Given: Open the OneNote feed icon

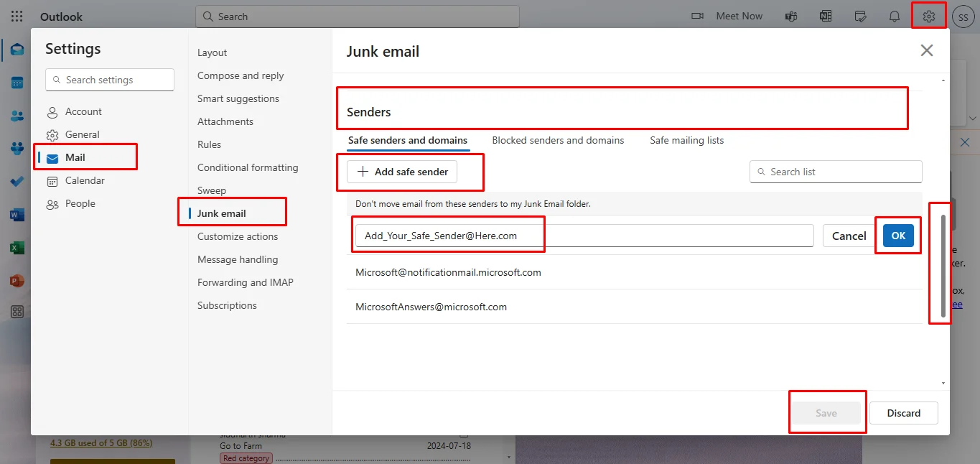Looking at the screenshot, I should tap(826, 16).
